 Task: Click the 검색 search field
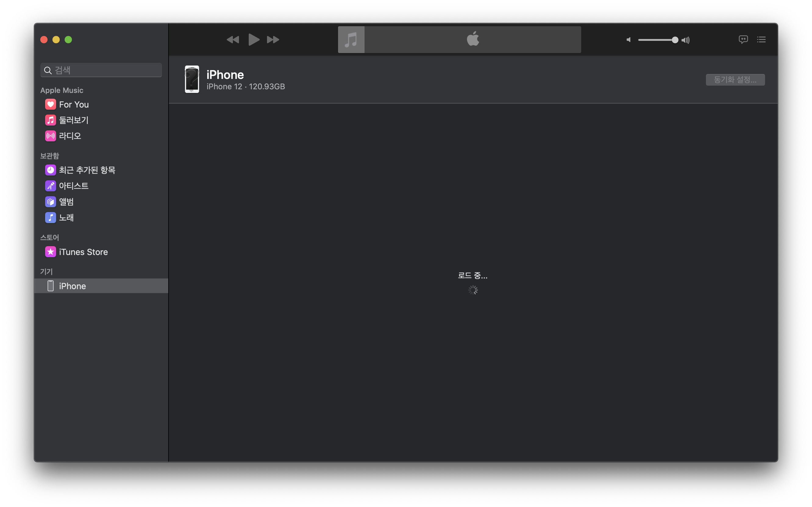(104, 70)
